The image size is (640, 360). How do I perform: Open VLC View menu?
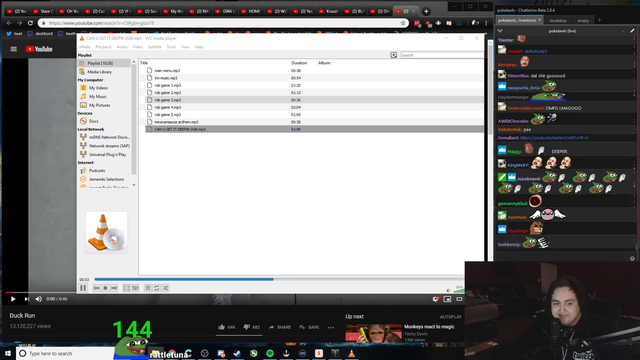click(185, 47)
